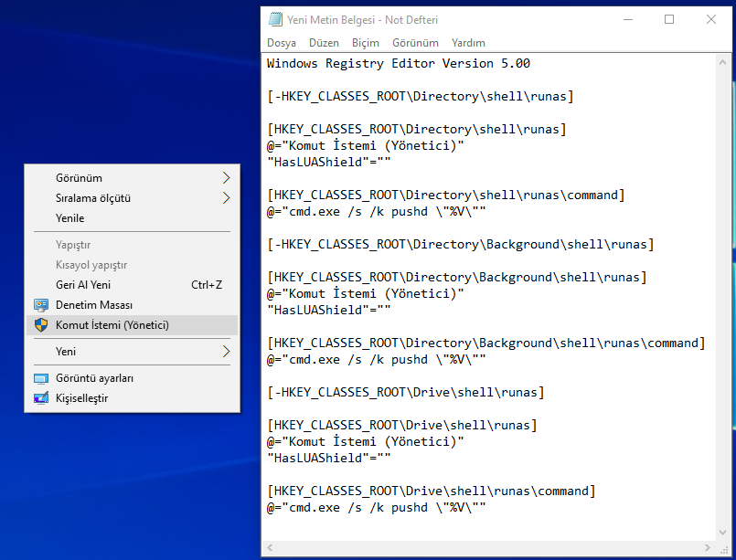
Task: Click the vertical scrollbar up arrow
Action: pos(722,62)
